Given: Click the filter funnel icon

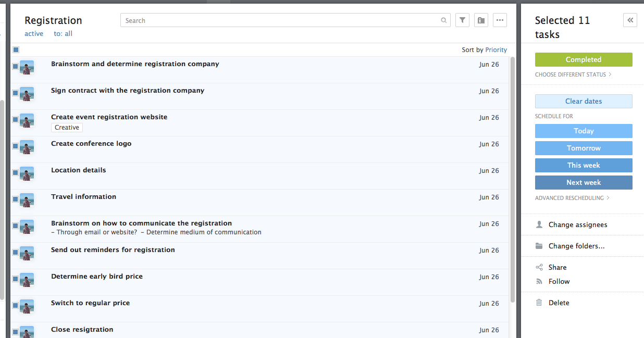Looking at the screenshot, I should (x=462, y=20).
